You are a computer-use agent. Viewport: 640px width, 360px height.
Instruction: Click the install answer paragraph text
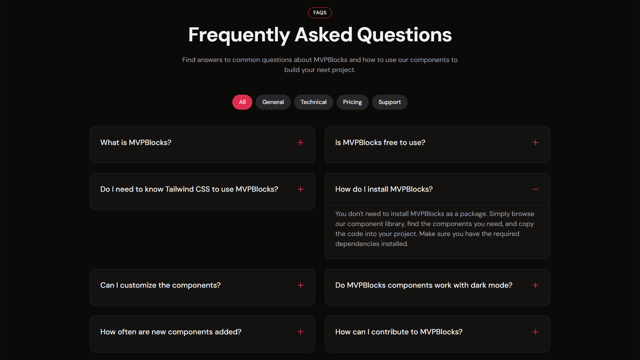435,229
